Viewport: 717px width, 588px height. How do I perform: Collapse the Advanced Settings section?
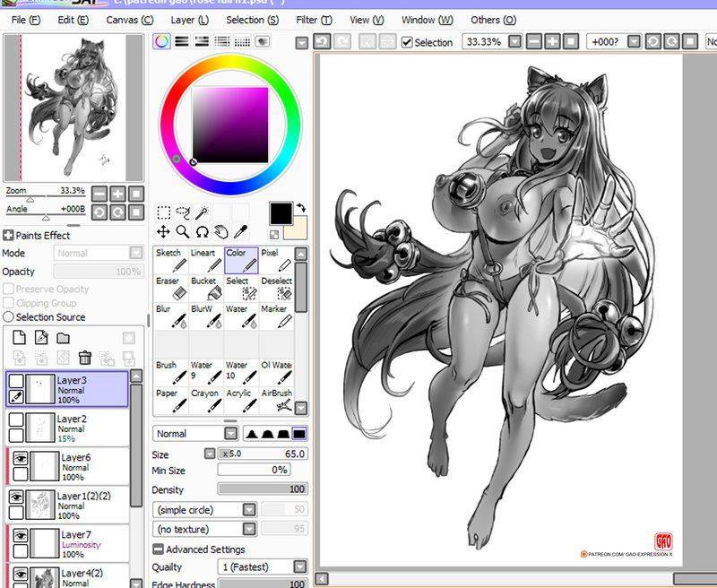[x=158, y=549]
